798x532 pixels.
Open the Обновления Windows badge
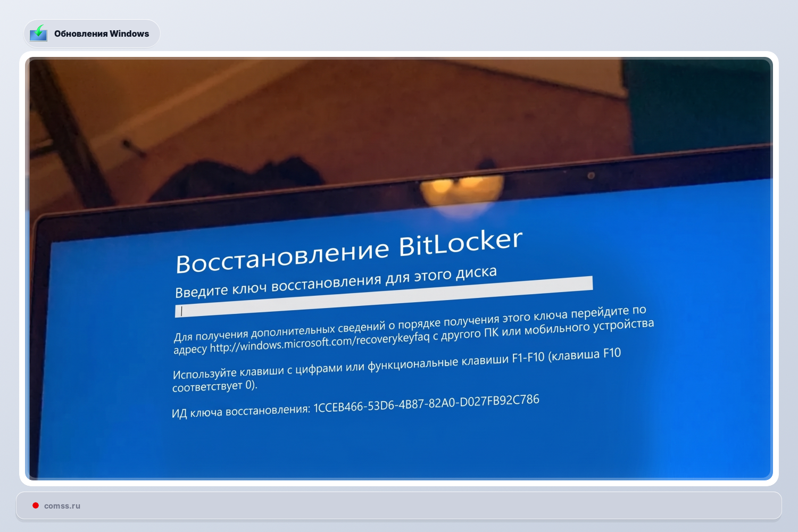92,33
